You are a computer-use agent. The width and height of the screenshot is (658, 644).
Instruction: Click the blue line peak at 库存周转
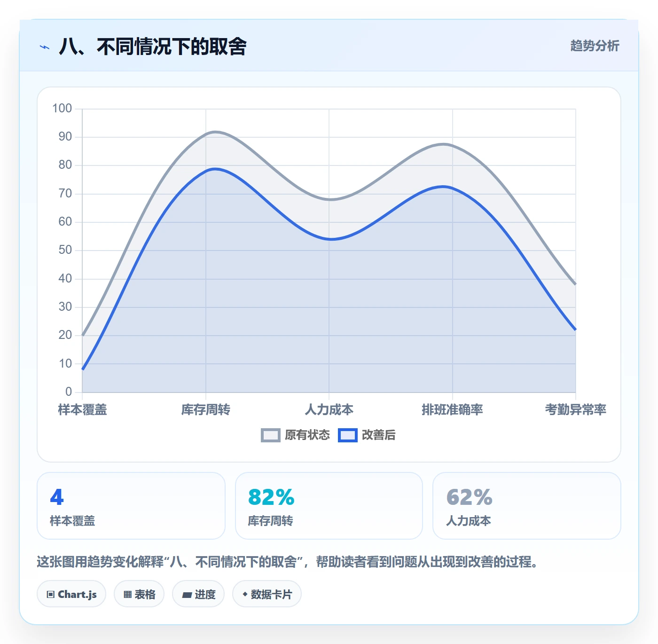tap(215, 169)
